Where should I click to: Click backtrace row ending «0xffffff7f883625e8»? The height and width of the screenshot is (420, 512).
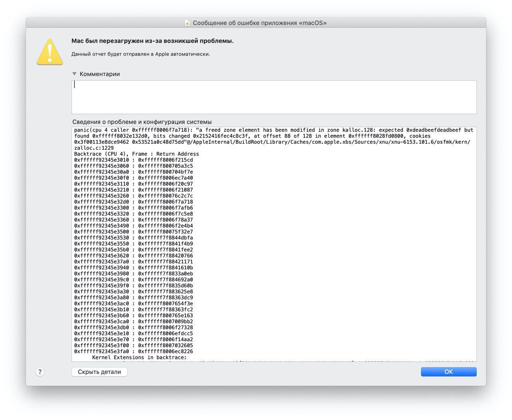(x=134, y=292)
